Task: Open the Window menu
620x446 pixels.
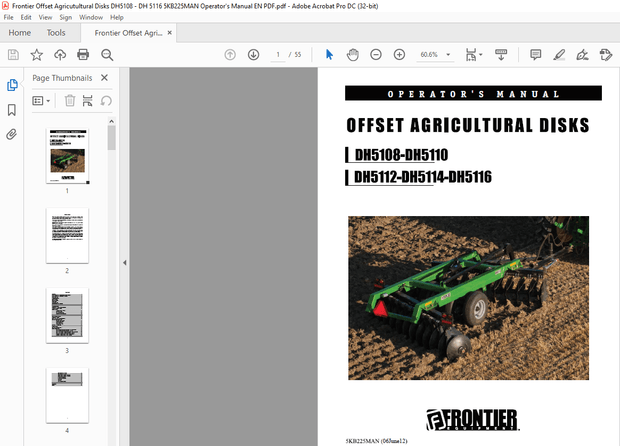Action: [91, 17]
